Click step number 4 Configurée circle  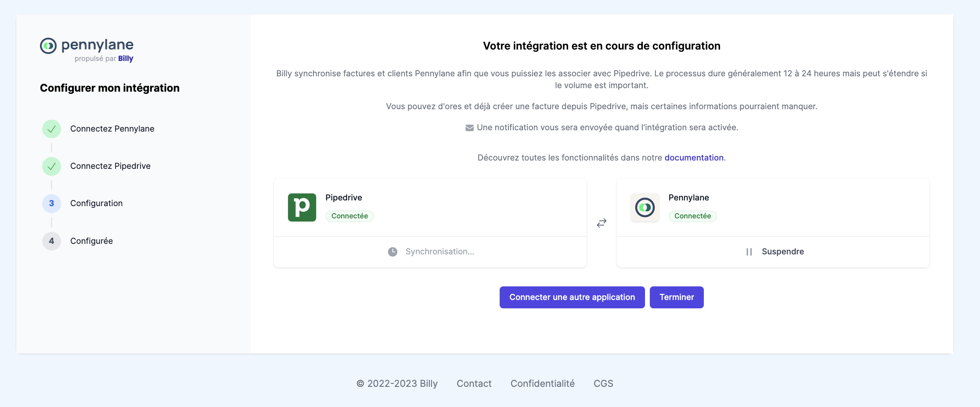point(51,241)
